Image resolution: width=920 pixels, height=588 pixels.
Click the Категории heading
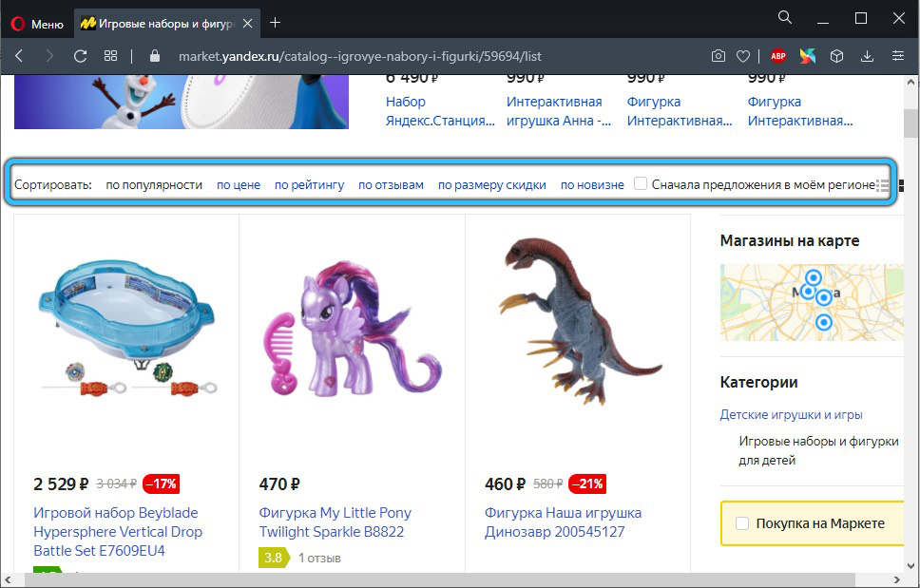coord(758,383)
